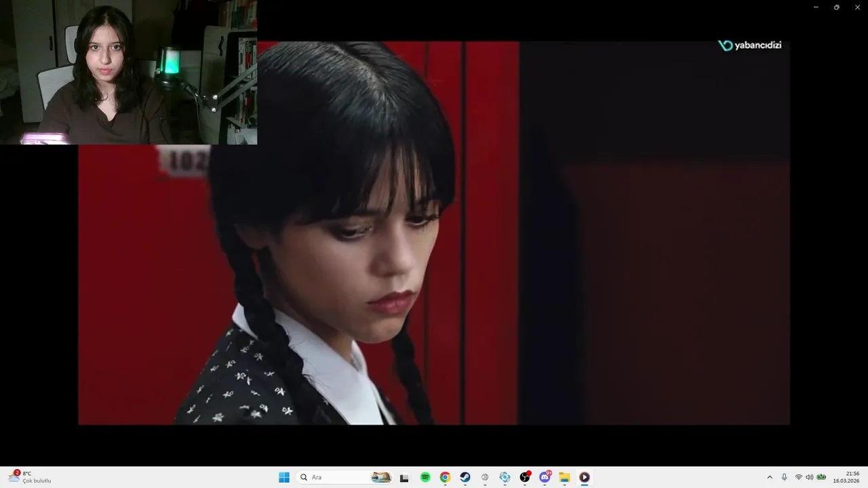
Task: Click the microphone tray icon
Action: 785,477
